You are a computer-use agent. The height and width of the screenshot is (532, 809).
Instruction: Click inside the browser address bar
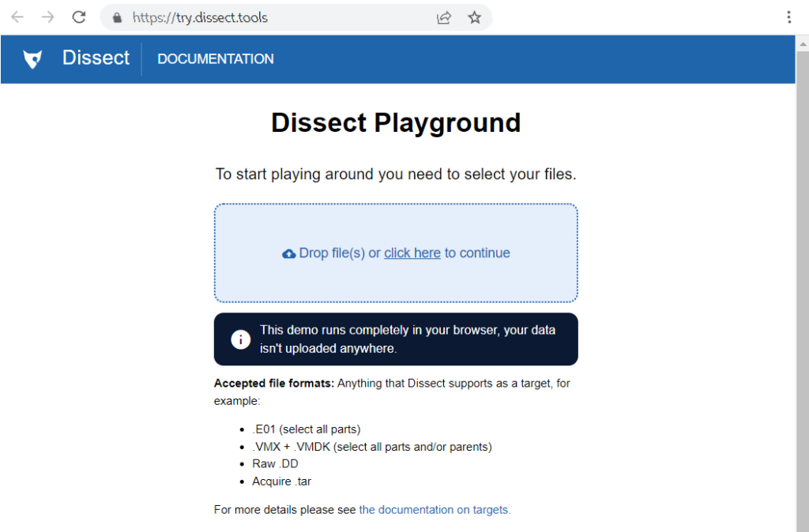click(x=237, y=17)
